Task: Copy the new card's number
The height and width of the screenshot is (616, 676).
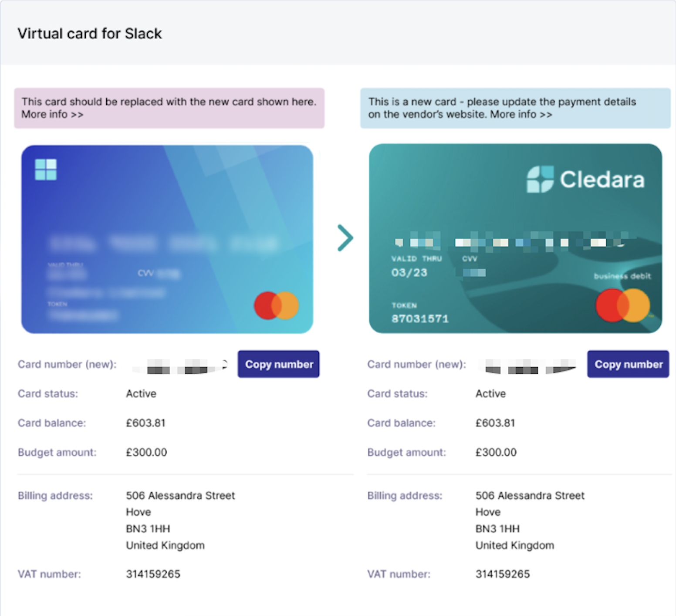Action: click(x=628, y=364)
